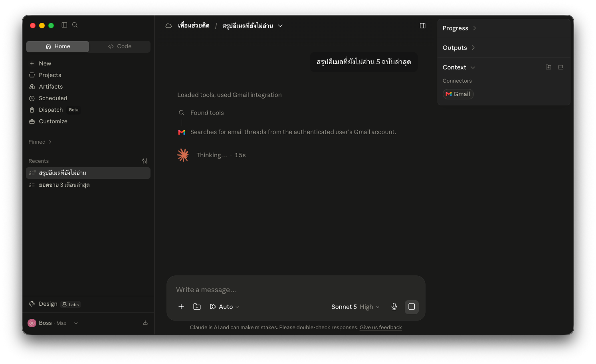Click the Gmail search step description
This screenshot has height=364, width=596.
[x=293, y=132]
